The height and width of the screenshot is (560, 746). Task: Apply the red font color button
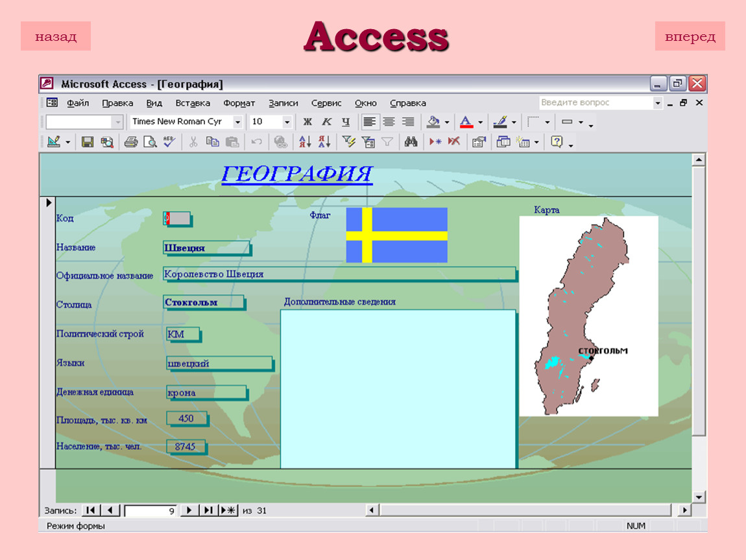click(x=466, y=122)
